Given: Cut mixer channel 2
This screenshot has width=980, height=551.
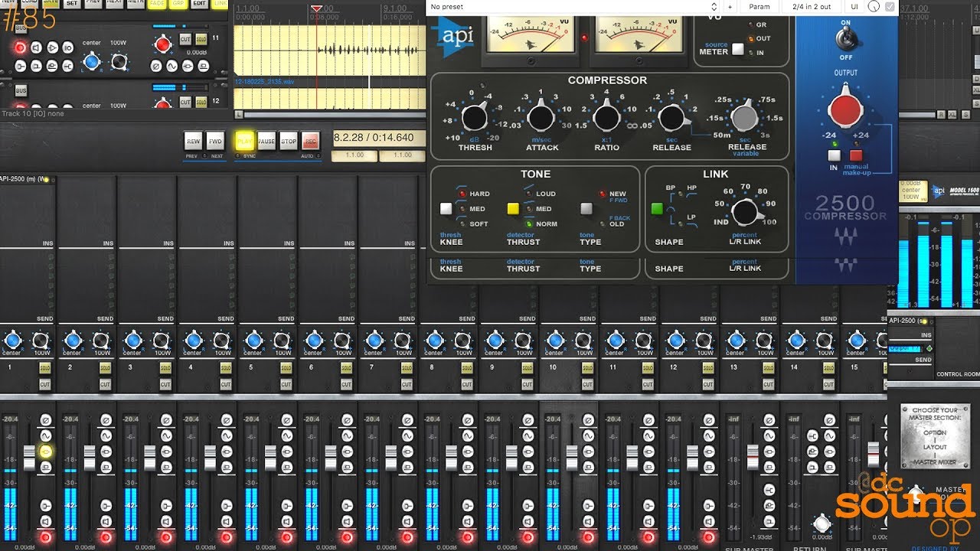Looking at the screenshot, I should tap(105, 384).
